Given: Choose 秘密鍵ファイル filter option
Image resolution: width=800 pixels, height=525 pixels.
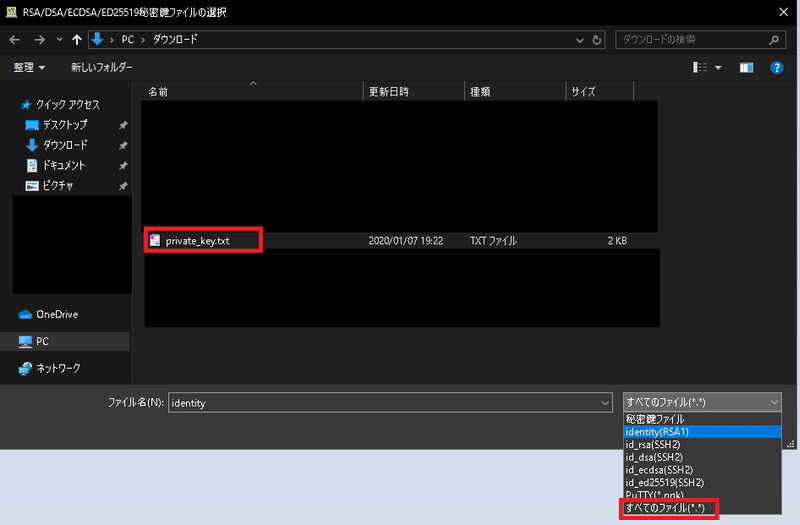Looking at the screenshot, I should (702, 419).
